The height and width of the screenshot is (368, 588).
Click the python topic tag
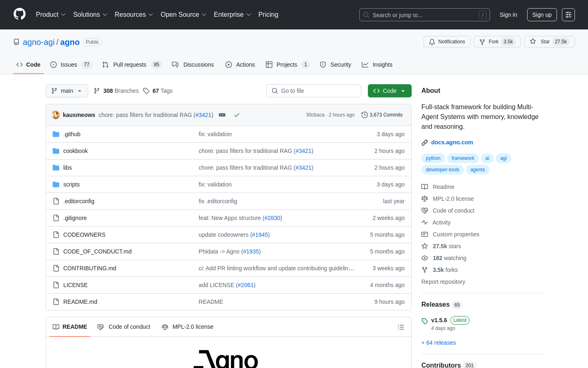tap(433, 158)
